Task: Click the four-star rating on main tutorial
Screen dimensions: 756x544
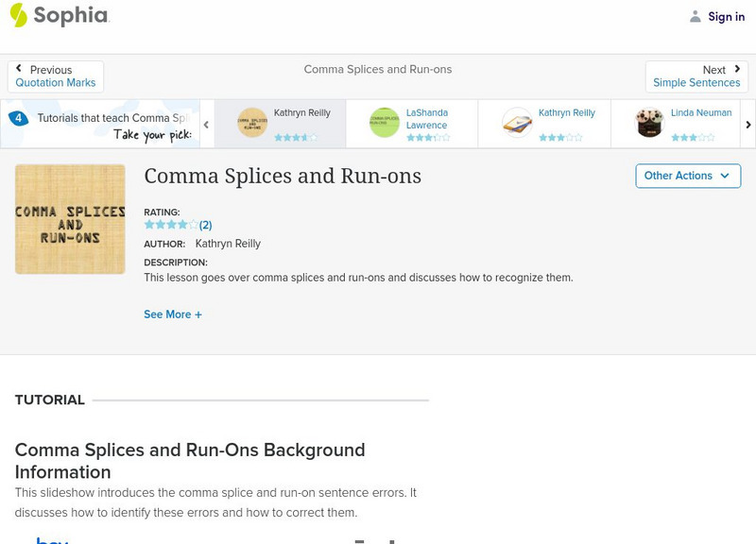Action: (171, 226)
